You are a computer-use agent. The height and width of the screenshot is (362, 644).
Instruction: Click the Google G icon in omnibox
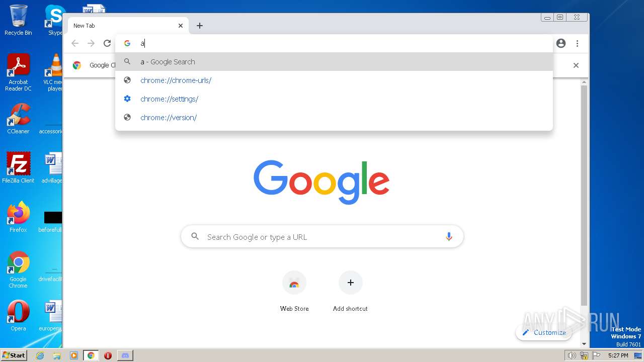[127, 43]
